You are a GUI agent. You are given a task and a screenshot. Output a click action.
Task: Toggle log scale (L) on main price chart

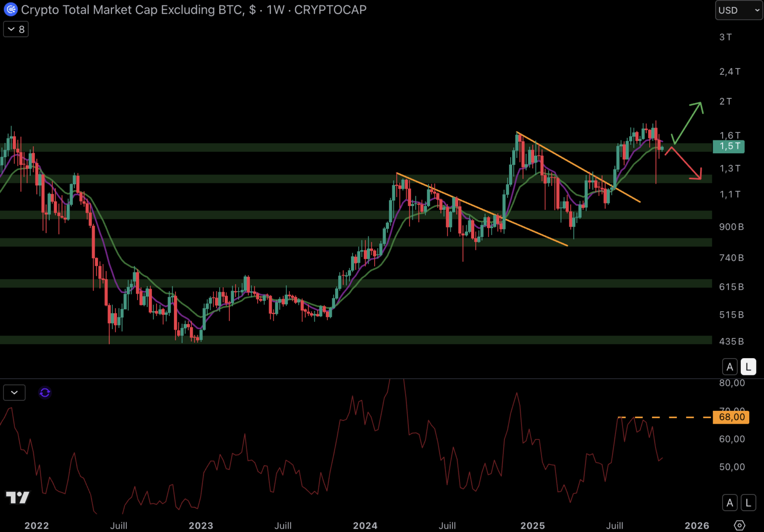point(748,367)
